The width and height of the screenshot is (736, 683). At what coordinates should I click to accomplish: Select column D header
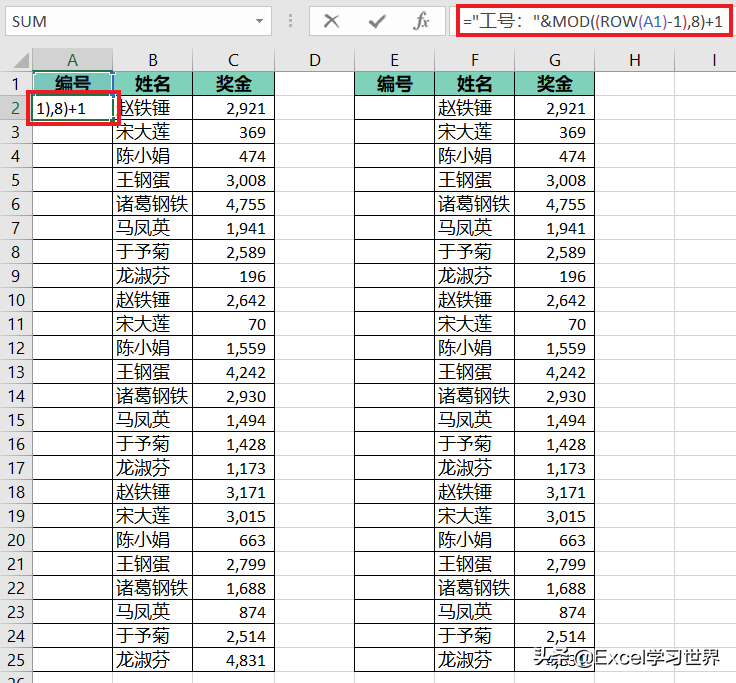point(314,60)
